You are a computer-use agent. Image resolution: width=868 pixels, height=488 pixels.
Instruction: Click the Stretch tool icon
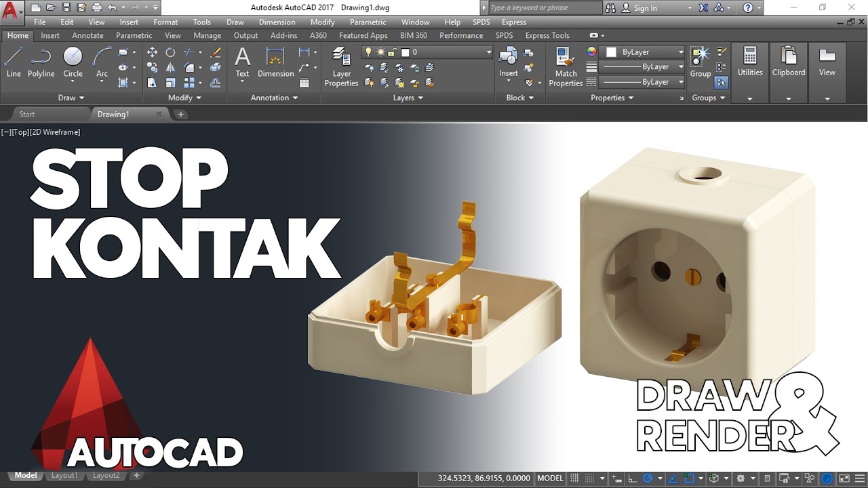[153, 83]
